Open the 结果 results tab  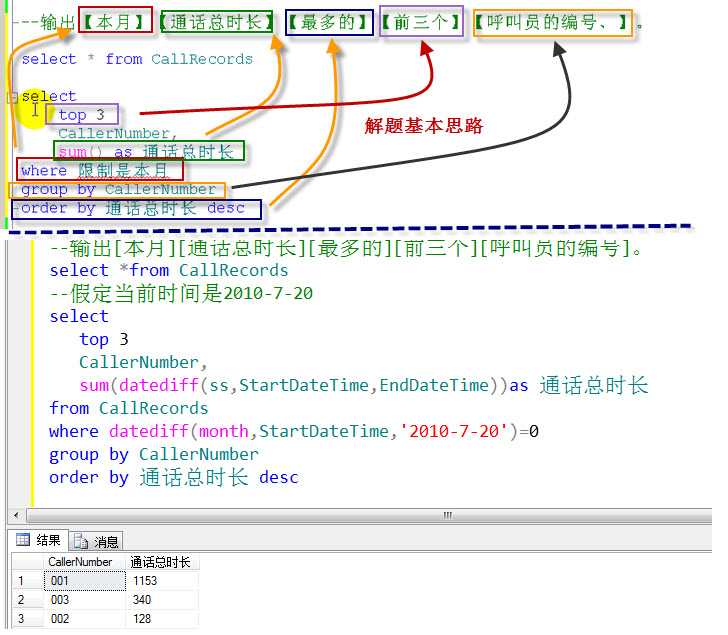pyautogui.click(x=39, y=540)
